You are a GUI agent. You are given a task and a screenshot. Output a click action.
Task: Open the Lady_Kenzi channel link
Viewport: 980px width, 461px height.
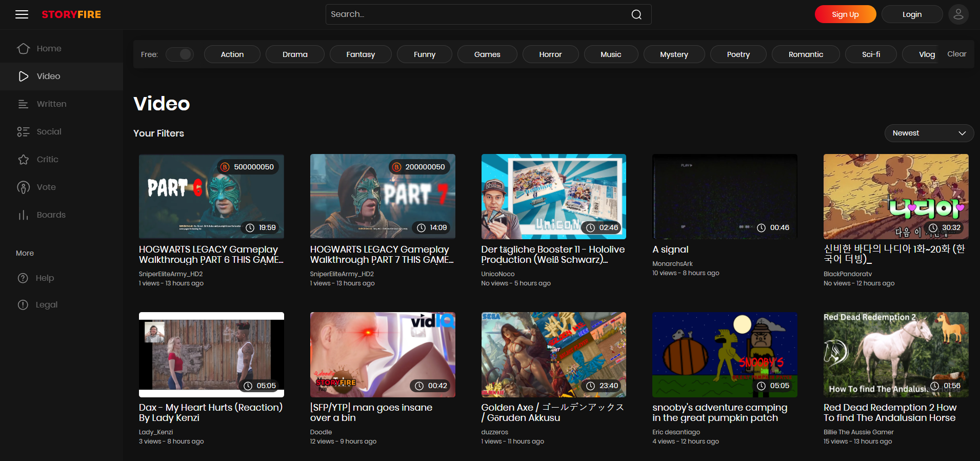pos(156,432)
